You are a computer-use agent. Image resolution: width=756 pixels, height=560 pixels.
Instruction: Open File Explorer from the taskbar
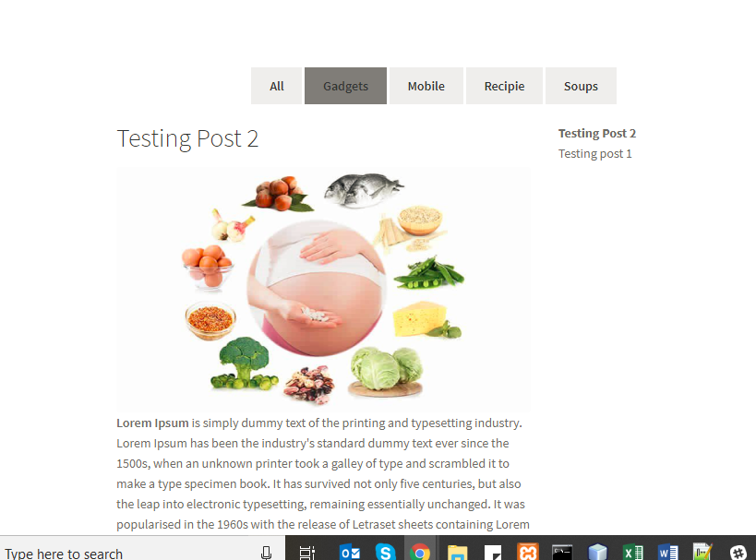[457, 553]
